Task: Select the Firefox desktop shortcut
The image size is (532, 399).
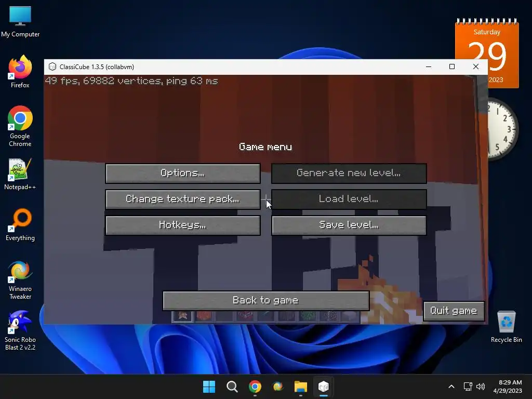Action: coord(20,72)
